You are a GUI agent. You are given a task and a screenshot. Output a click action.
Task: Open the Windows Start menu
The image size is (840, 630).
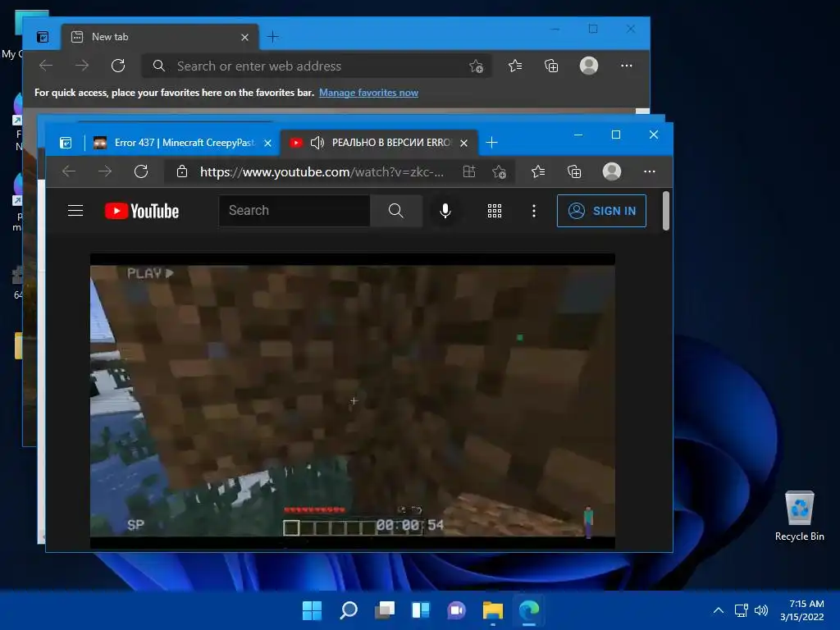(x=312, y=610)
